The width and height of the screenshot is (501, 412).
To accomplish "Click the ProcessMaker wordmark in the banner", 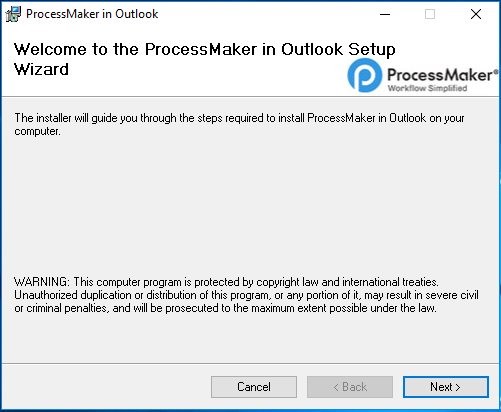I will (440, 75).
